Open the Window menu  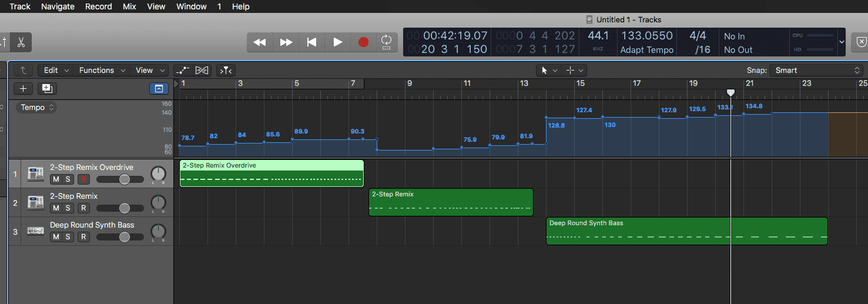pos(192,6)
